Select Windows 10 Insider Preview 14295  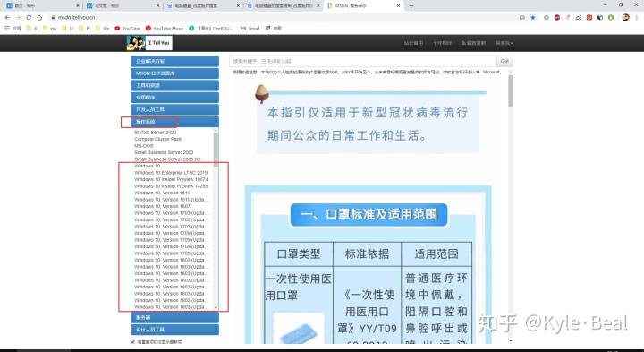pyautogui.click(x=171, y=186)
